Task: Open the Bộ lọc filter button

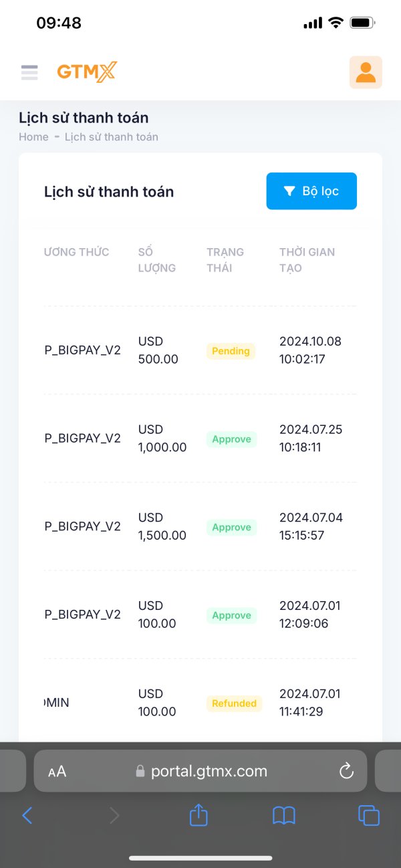Action: 311,191
